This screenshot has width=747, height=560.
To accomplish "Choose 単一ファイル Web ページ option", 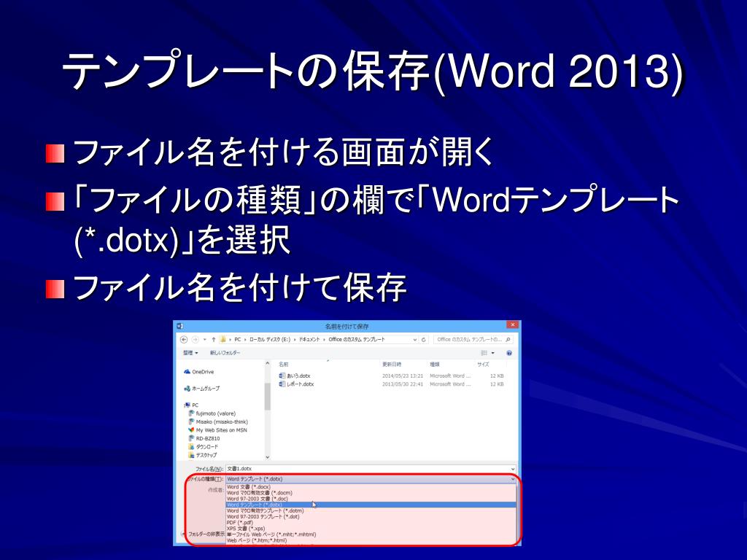I will pyautogui.click(x=371, y=534).
